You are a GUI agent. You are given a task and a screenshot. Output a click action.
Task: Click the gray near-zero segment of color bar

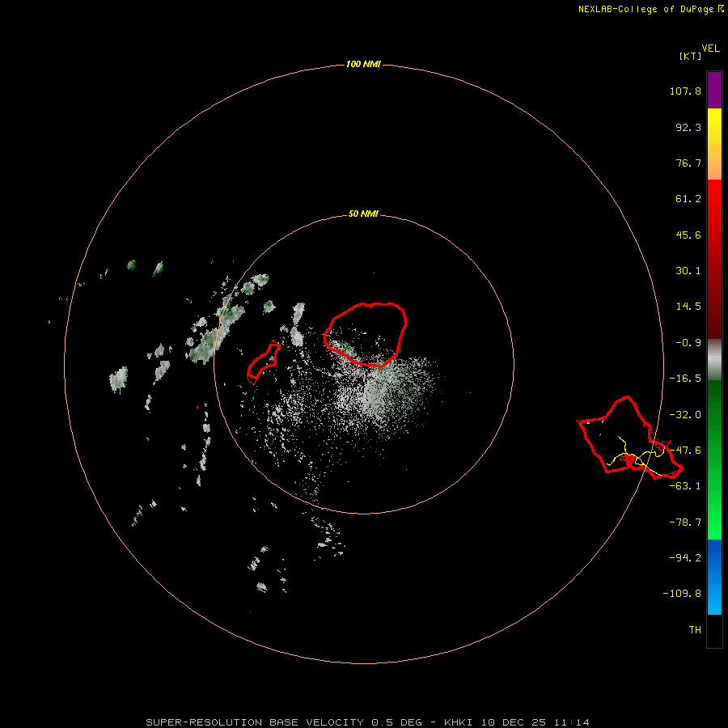click(x=714, y=360)
